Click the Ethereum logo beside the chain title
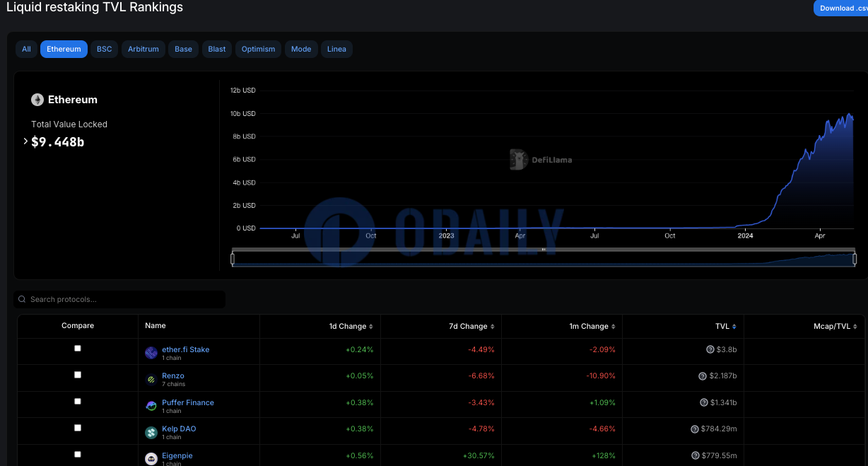The width and height of the screenshot is (868, 466). point(37,100)
